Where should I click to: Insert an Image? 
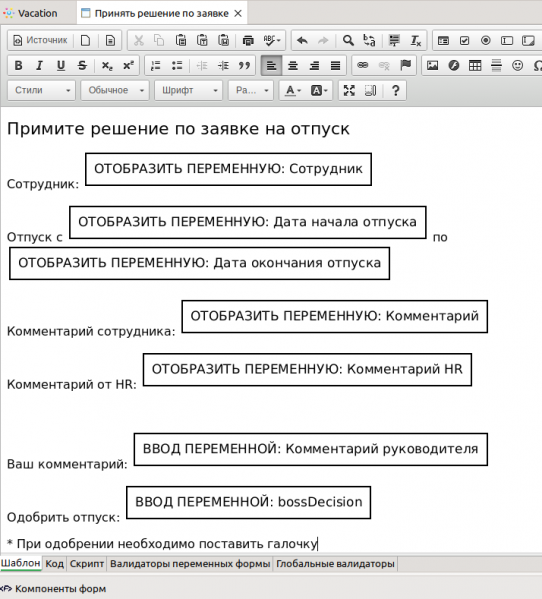(x=432, y=65)
